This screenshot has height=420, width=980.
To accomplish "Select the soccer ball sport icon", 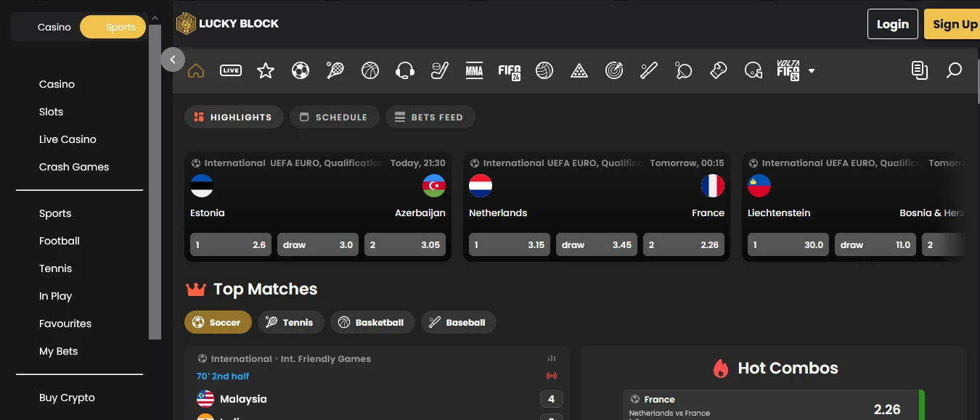I will click(301, 70).
